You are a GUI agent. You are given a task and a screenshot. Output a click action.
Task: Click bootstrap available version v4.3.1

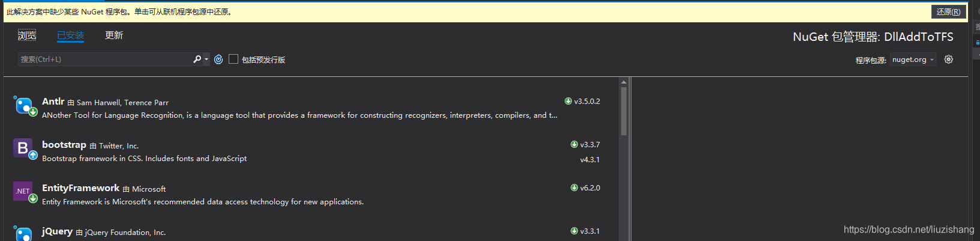click(x=590, y=159)
